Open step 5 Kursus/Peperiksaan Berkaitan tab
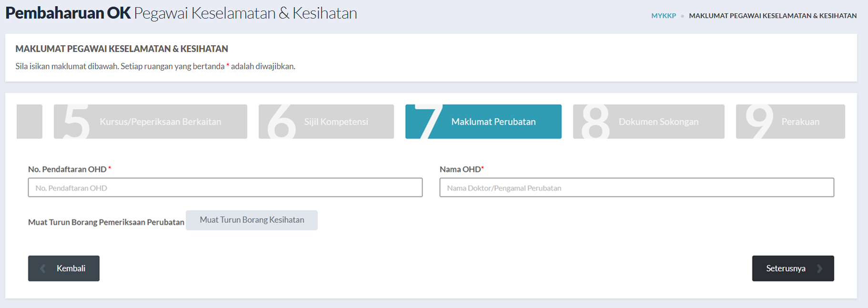 click(x=151, y=122)
